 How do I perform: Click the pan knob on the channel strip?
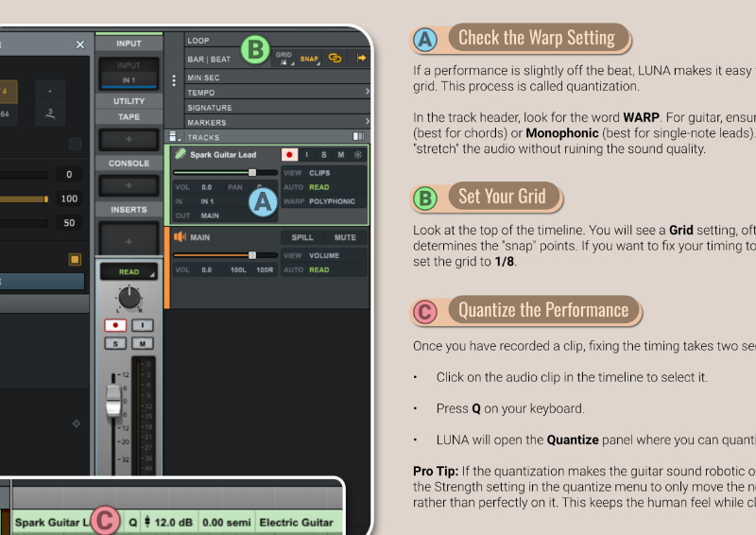pyautogui.click(x=129, y=297)
